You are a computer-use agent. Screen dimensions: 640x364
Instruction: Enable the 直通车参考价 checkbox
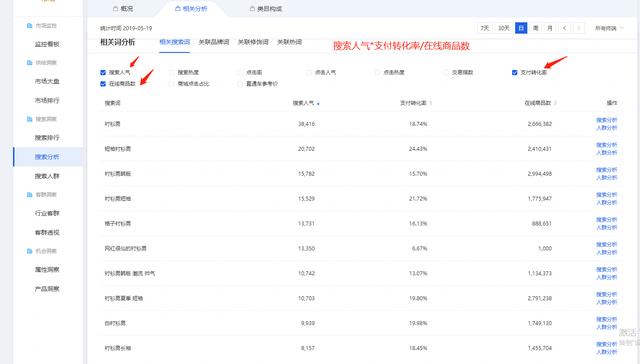[x=240, y=84]
